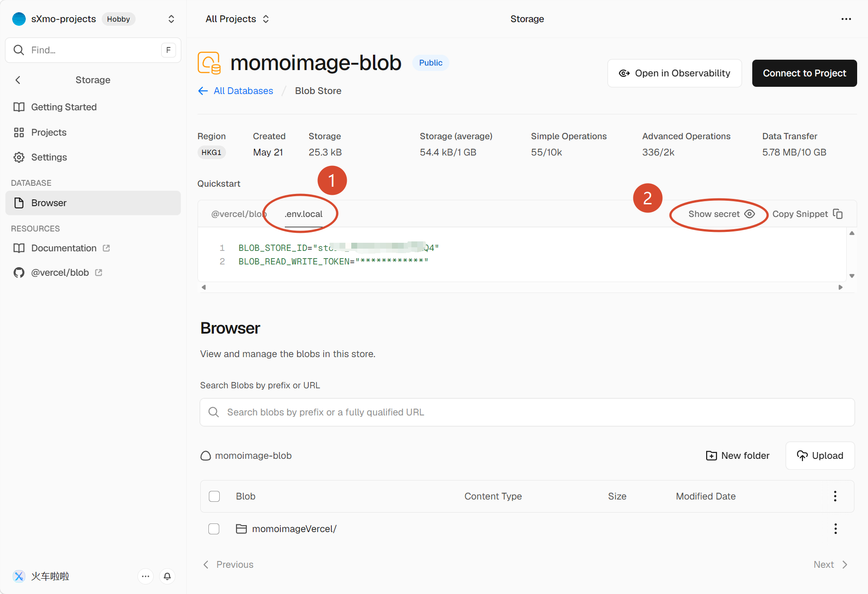Open table header kebab menu
868x594 pixels.
pos(835,496)
